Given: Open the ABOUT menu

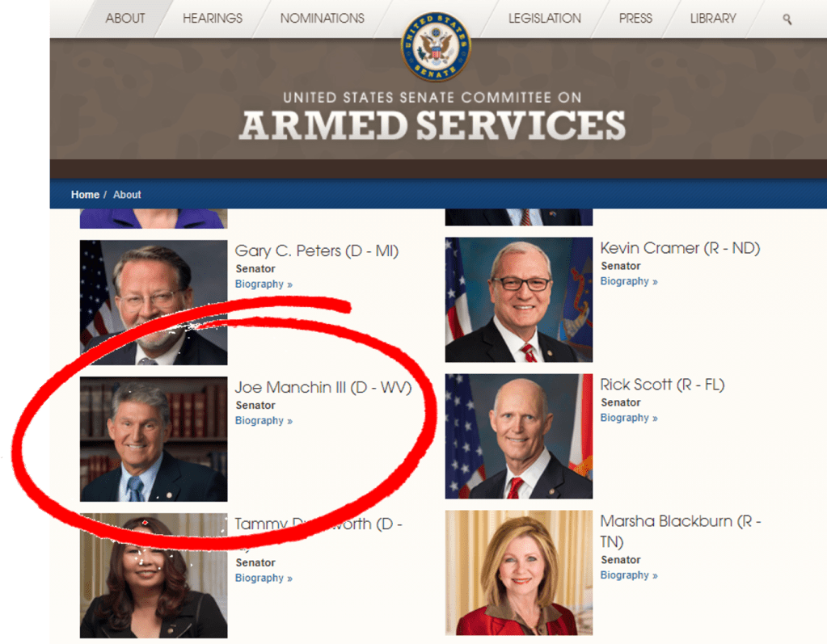Looking at the screenshot, I should click(x=125, y=19).
